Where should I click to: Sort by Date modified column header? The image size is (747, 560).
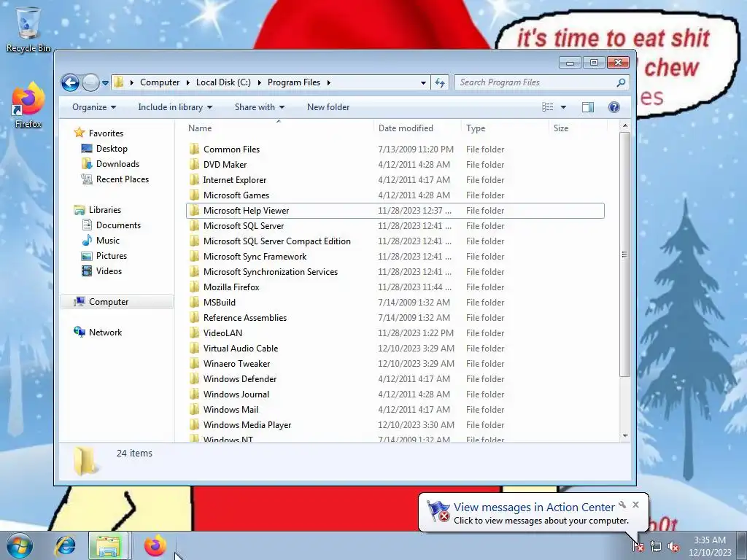(x=417, y=128)
